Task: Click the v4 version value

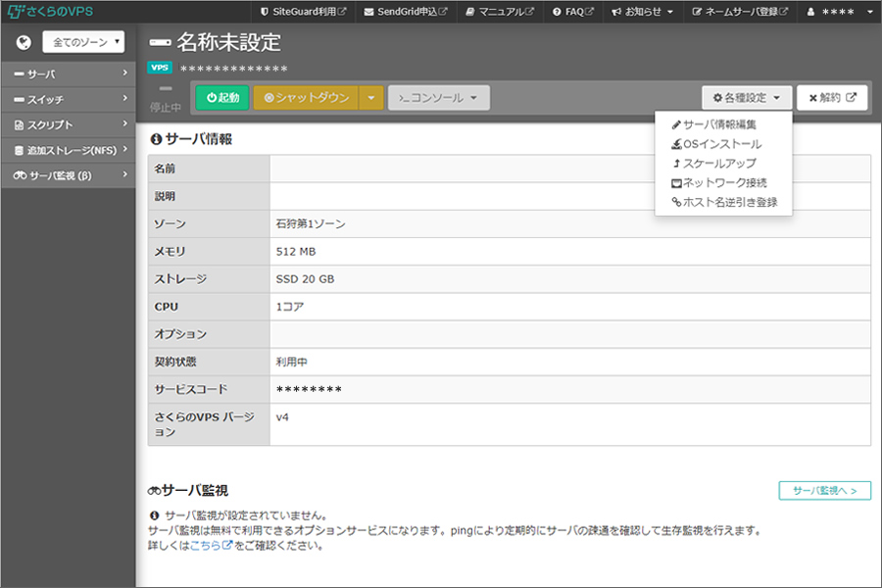Action: 282,416
